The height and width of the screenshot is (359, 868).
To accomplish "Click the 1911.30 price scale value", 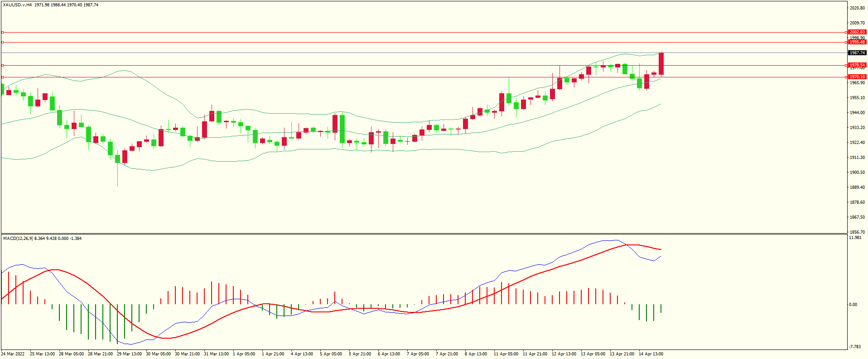I will (857, 158).
